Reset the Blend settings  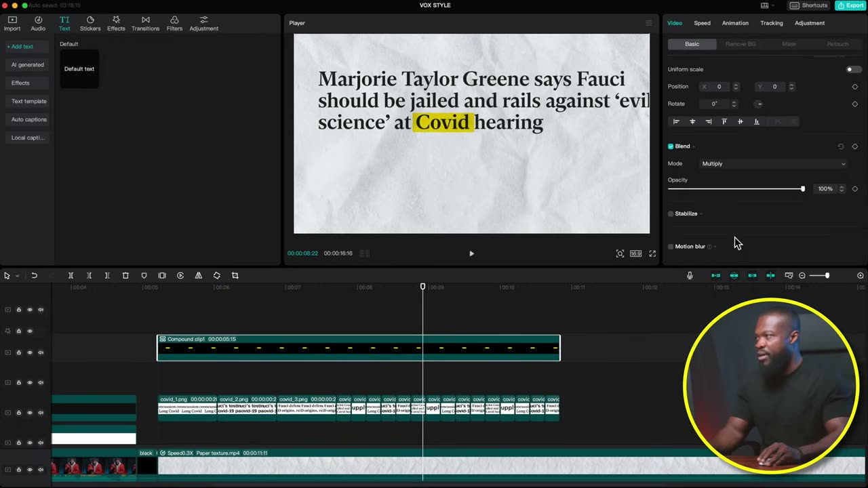tap(841, 146)
